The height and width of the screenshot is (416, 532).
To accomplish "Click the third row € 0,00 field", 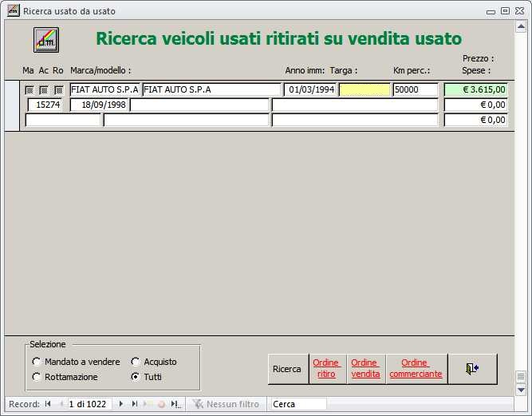I will tap(475, 120).
